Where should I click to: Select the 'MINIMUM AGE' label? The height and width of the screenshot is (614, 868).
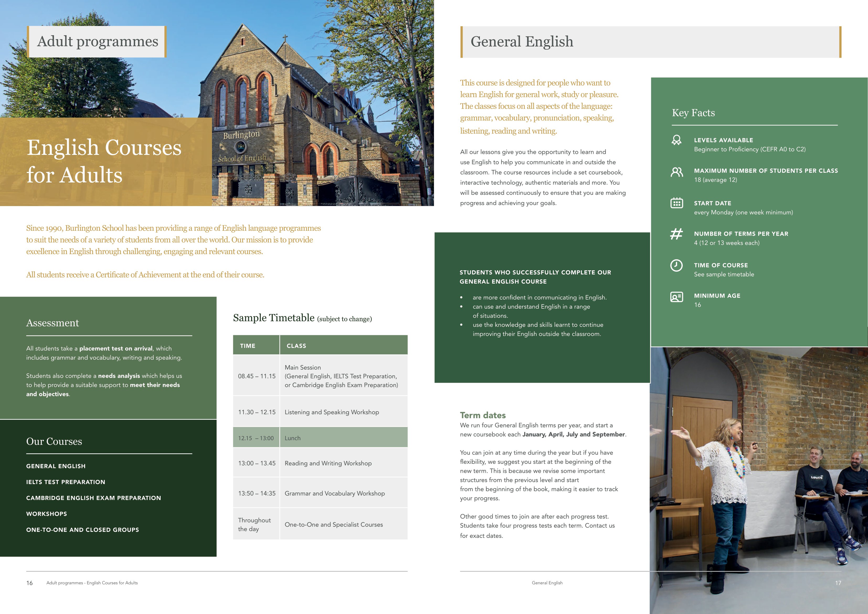(717, 296)
